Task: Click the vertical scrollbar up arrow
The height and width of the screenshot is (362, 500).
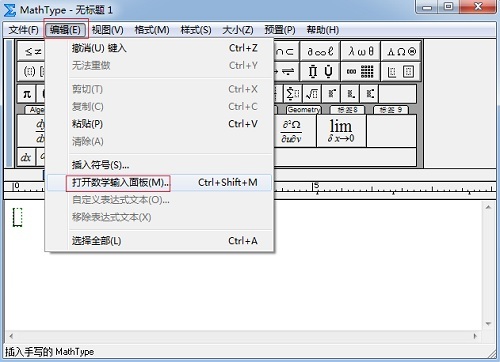Action: tap(488, 207)
